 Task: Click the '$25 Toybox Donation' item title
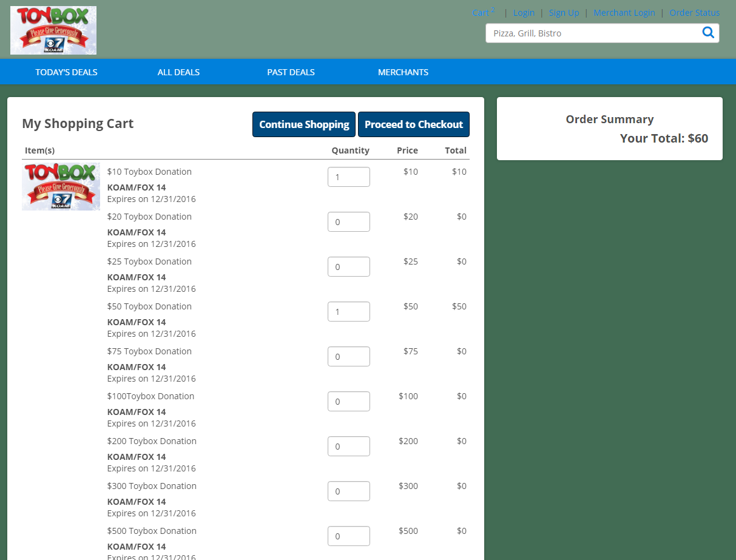pyautogui.click(x=149, y=261)
